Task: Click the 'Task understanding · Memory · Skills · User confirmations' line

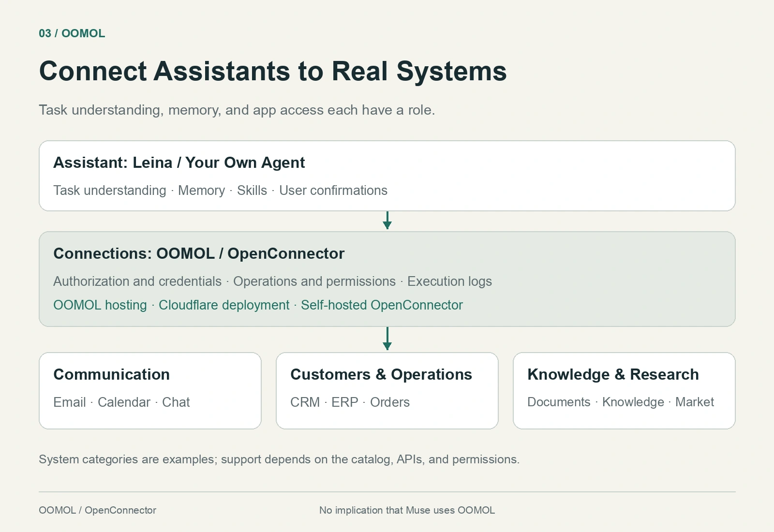Action: (220, 191)
